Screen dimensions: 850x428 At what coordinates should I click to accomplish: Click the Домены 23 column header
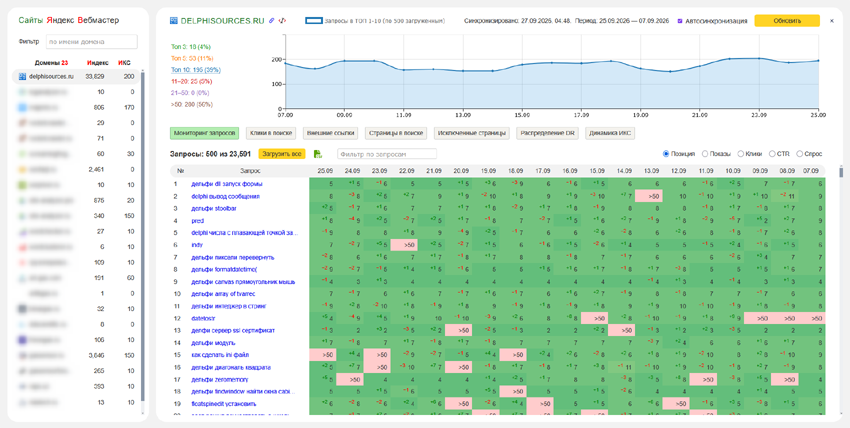tap(51, 63)
